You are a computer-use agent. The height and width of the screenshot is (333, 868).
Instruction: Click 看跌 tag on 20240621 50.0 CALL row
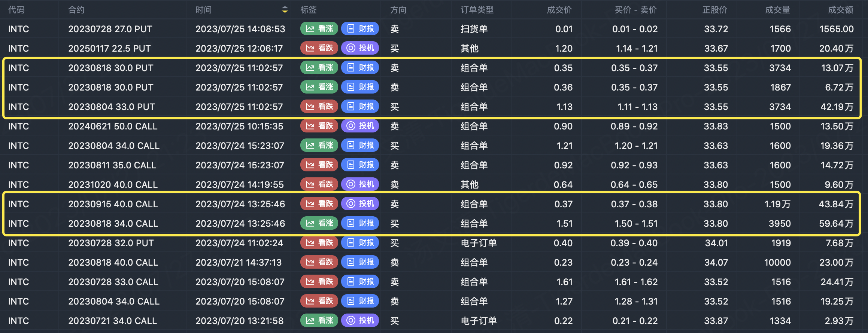[x=319, y=126]
